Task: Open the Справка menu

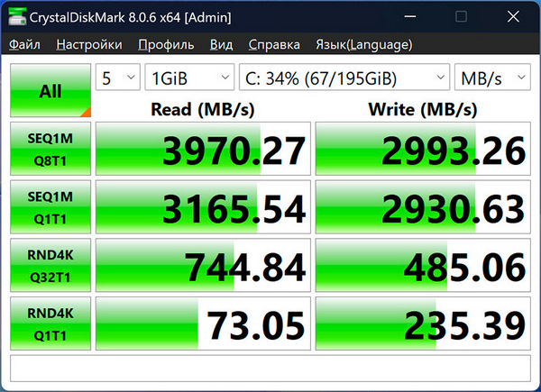Action: coord(274,44)
